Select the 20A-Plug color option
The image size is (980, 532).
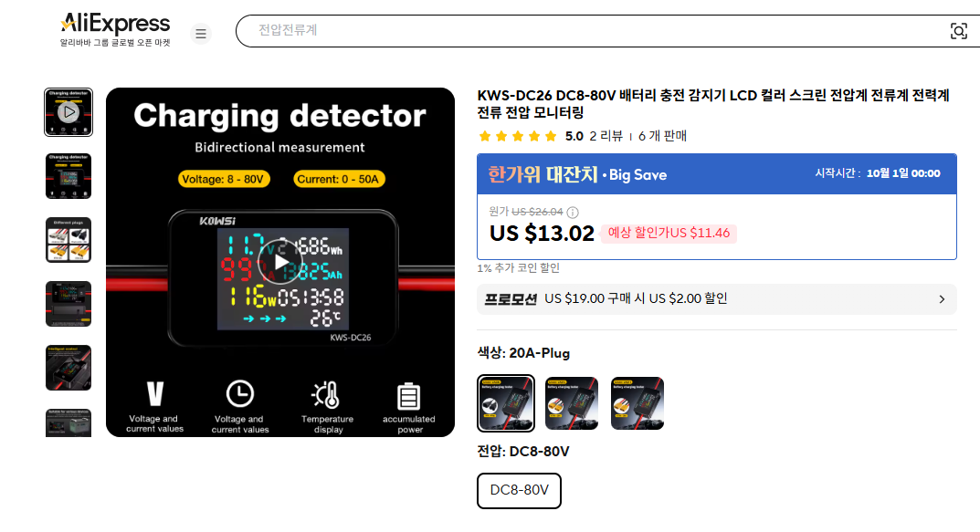[506, 403]
